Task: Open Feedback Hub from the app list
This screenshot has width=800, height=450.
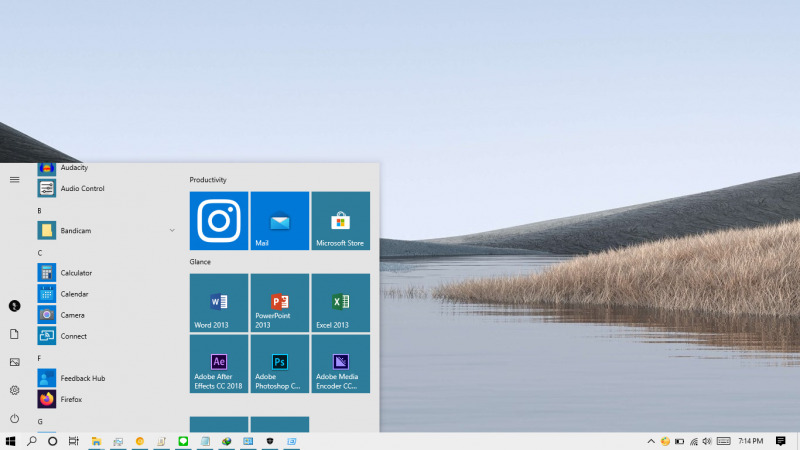Action: 106,378
